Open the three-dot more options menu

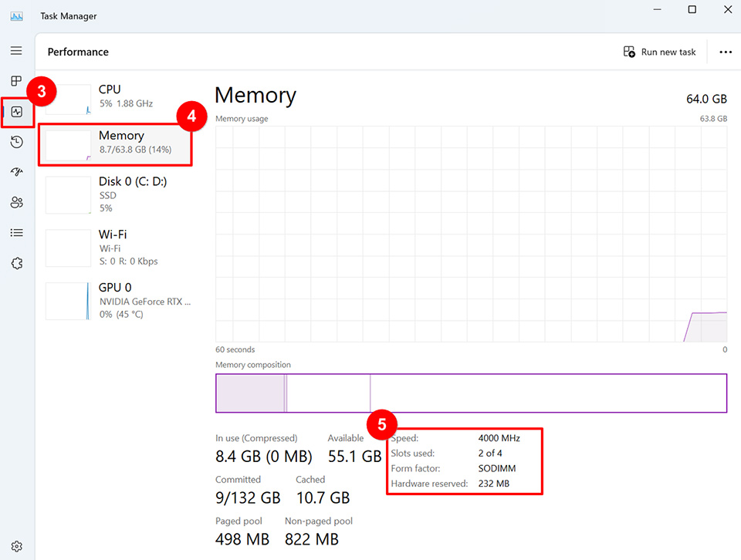(725, 52)
